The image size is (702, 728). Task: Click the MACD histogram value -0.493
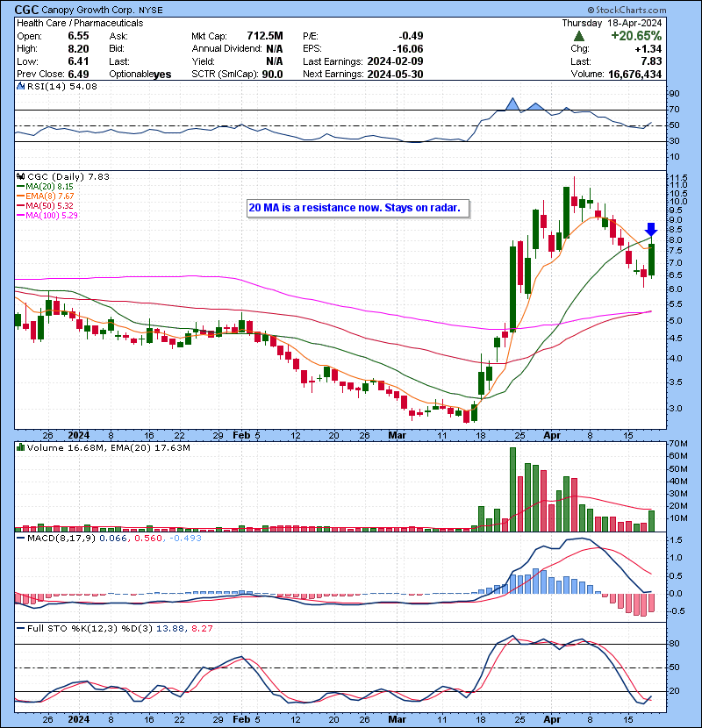coord(185,539)
